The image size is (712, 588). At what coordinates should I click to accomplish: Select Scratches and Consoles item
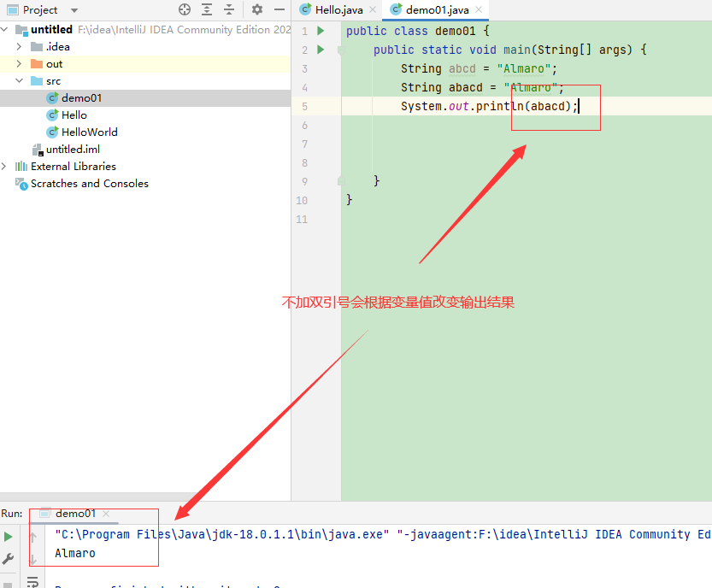tap(90, 184)
